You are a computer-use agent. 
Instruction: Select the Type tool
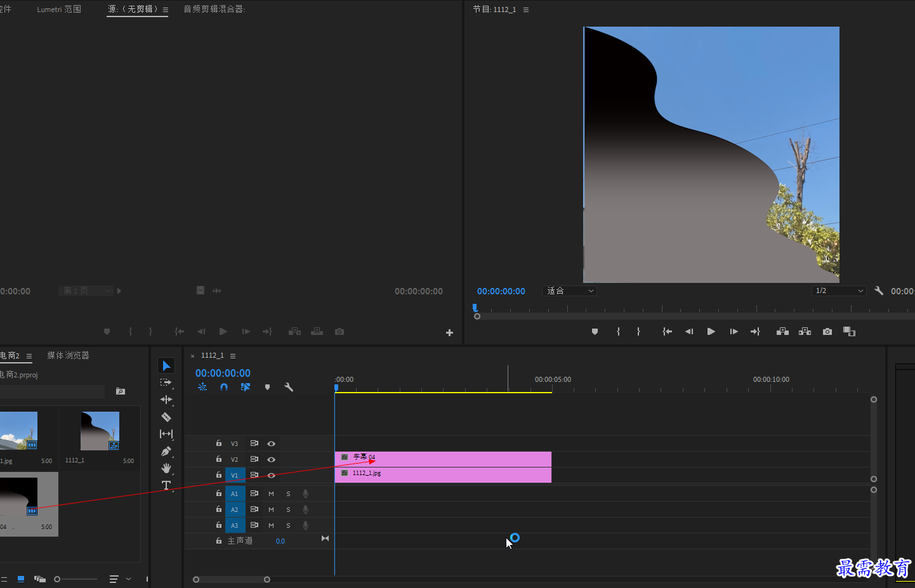pos(166,485)
